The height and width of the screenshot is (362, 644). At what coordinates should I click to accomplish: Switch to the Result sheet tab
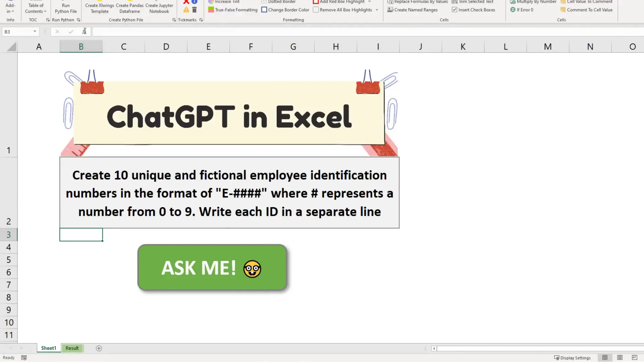[72, 348]
